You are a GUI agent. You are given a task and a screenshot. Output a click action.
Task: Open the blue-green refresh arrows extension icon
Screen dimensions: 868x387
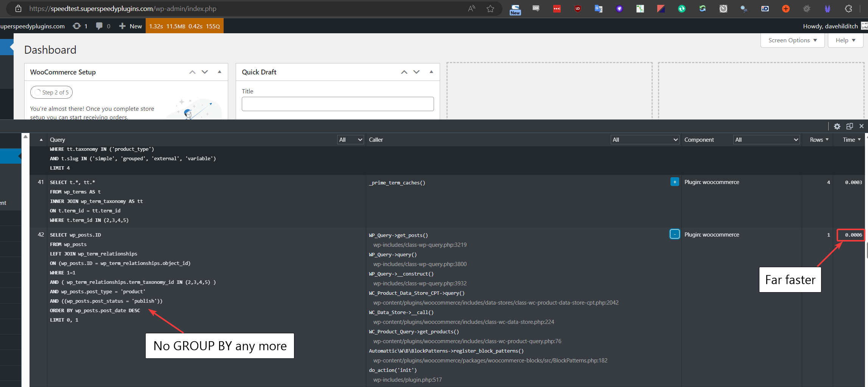(x=703, y=8)
